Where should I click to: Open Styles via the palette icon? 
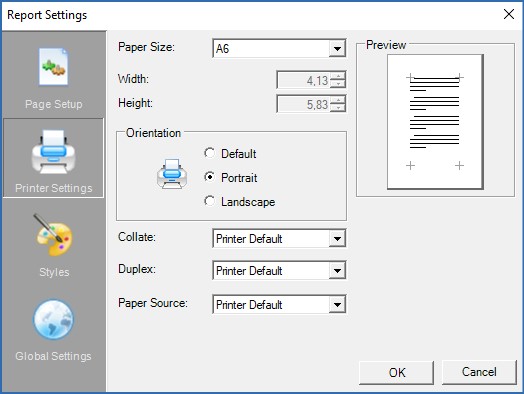[x=54, y=236]
